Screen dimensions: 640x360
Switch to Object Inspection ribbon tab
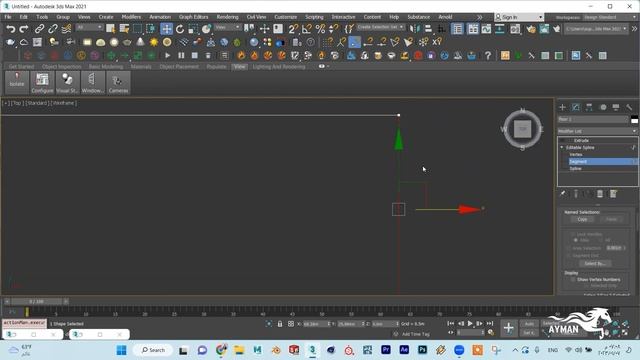pos(62,67)
